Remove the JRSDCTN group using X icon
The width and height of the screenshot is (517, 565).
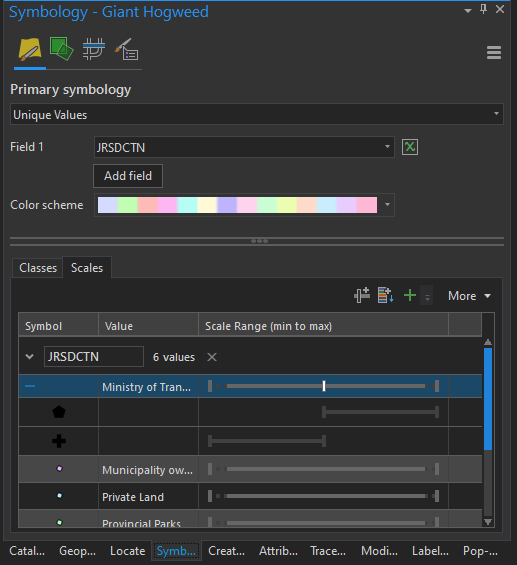coord(212,357)
